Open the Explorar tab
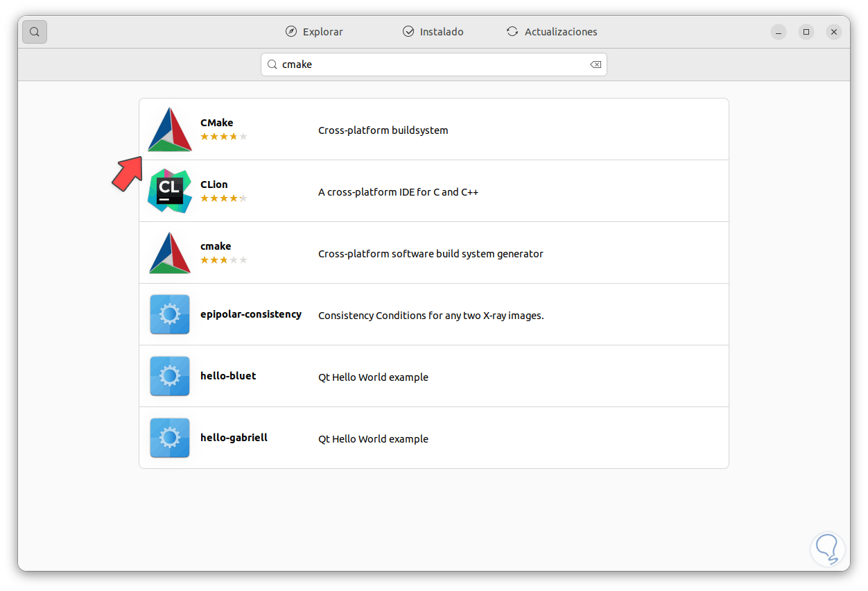This screenshot has width=868, height=591. pos(314,32)
